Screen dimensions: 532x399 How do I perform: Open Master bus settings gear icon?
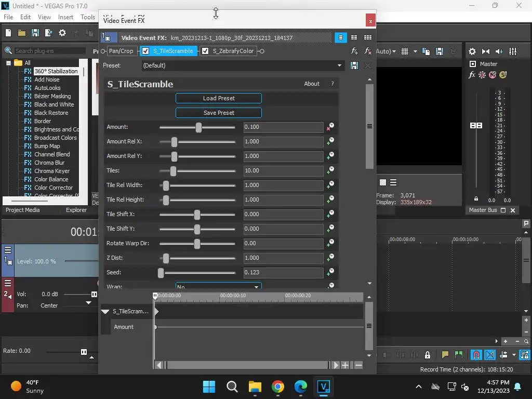click(x=472, y=51)
